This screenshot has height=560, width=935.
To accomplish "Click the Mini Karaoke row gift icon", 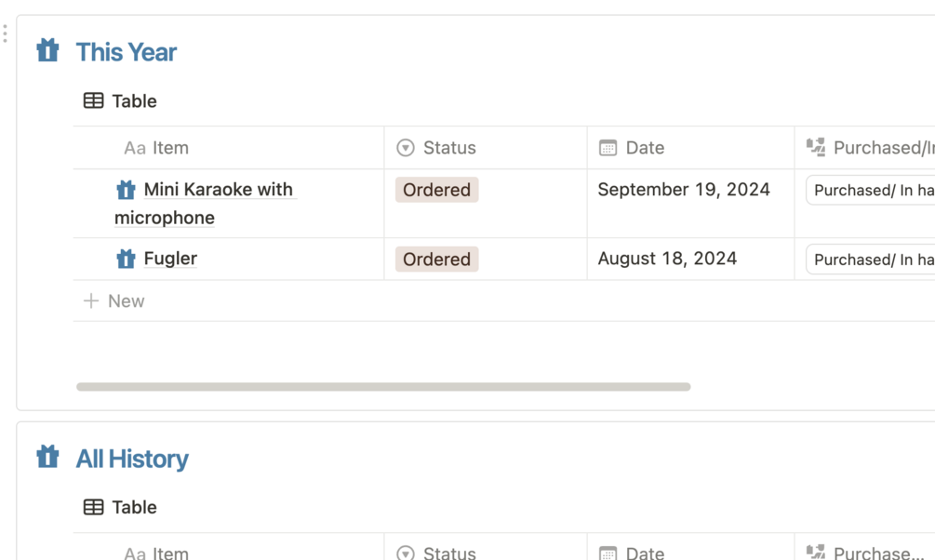I will (x=126, y=190).
